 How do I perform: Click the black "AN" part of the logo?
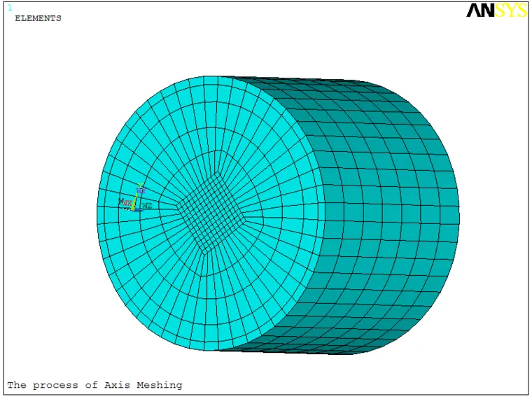point(480,10)
